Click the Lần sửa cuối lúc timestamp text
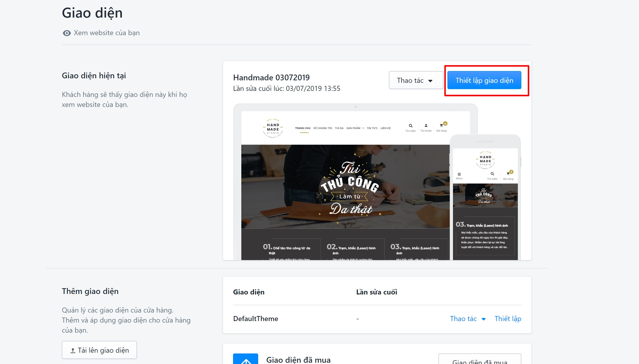This screenshot has width=639, height=364. click(x=287, y=89)
